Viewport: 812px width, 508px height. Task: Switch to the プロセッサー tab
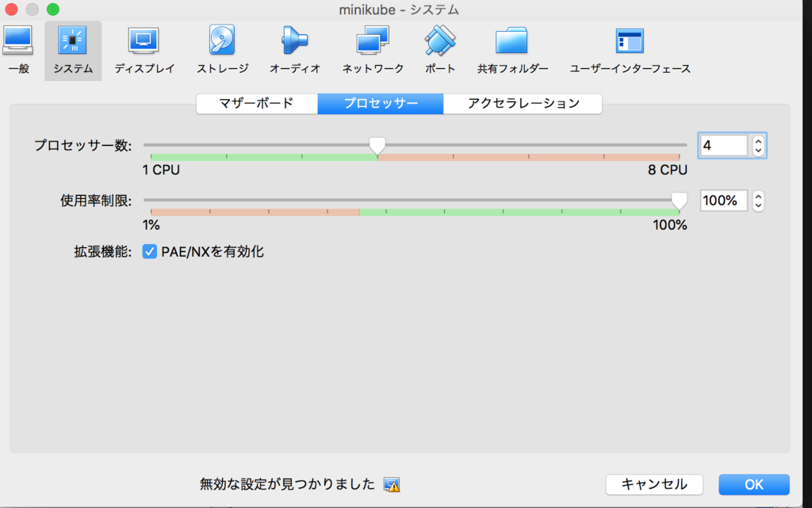tap(381, 104)
